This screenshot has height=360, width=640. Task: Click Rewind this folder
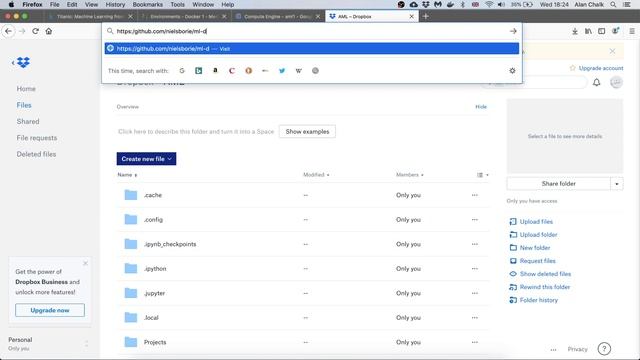544,287
